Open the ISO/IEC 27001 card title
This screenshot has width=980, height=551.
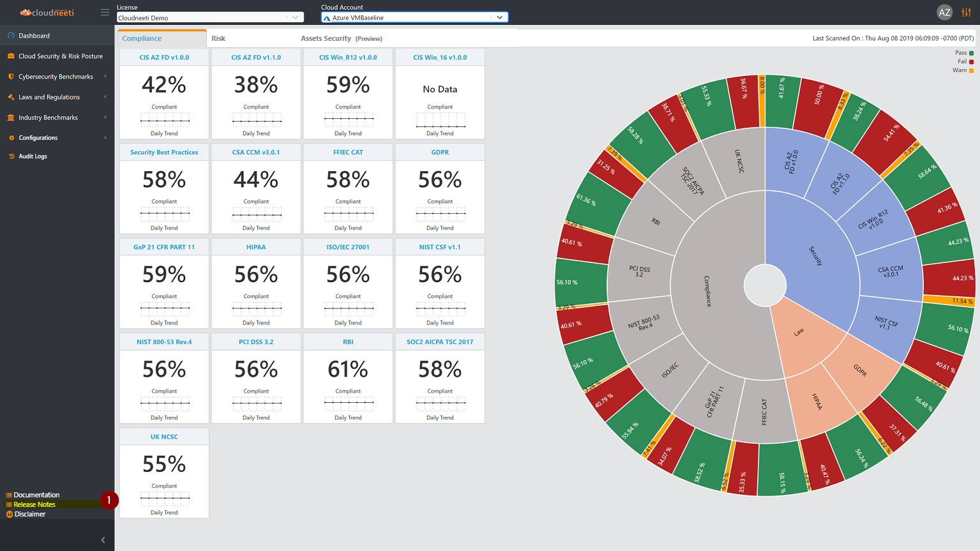coord(348,247)
